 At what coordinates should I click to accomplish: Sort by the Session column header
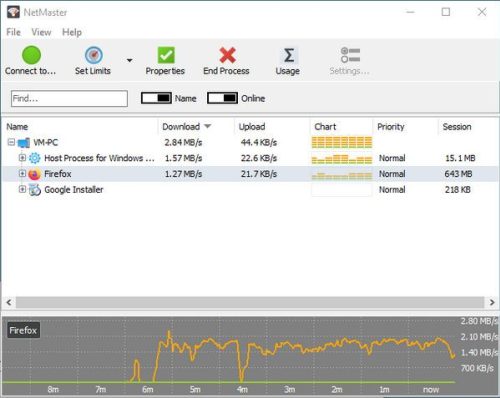click(457, 127)
